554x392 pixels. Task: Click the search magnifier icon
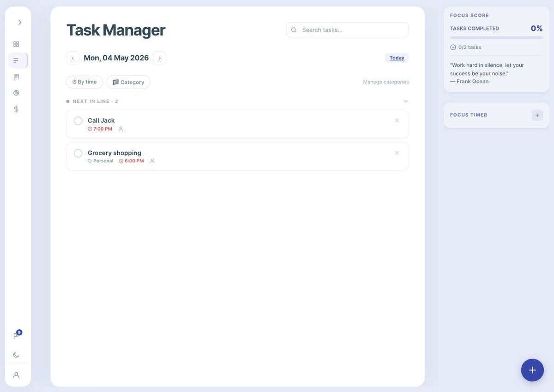coord(294,30)
